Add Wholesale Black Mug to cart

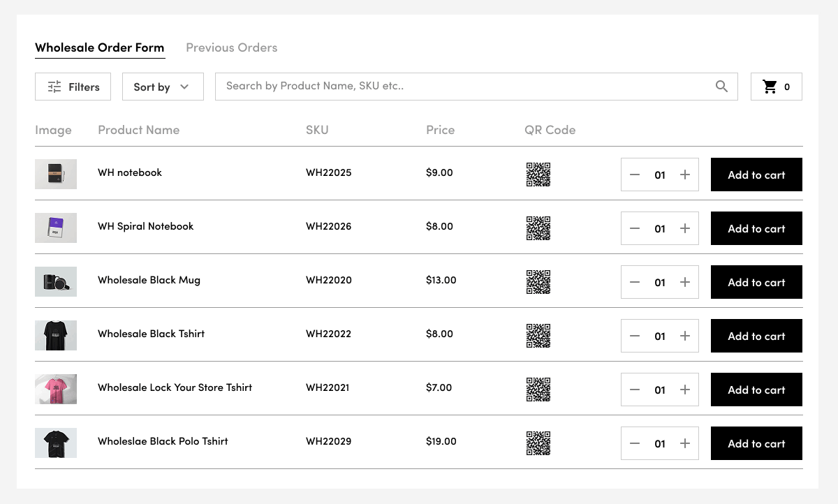pos(756,282)
